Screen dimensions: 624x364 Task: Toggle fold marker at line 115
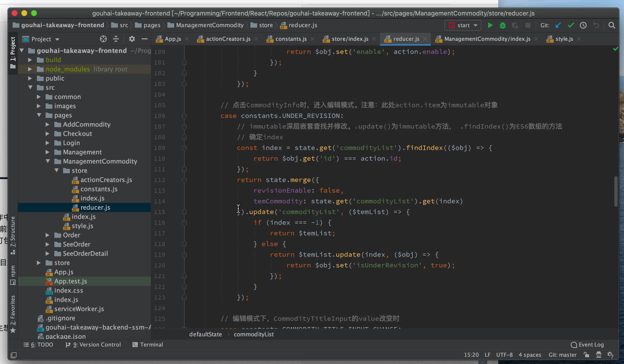[x=184, y=212]
